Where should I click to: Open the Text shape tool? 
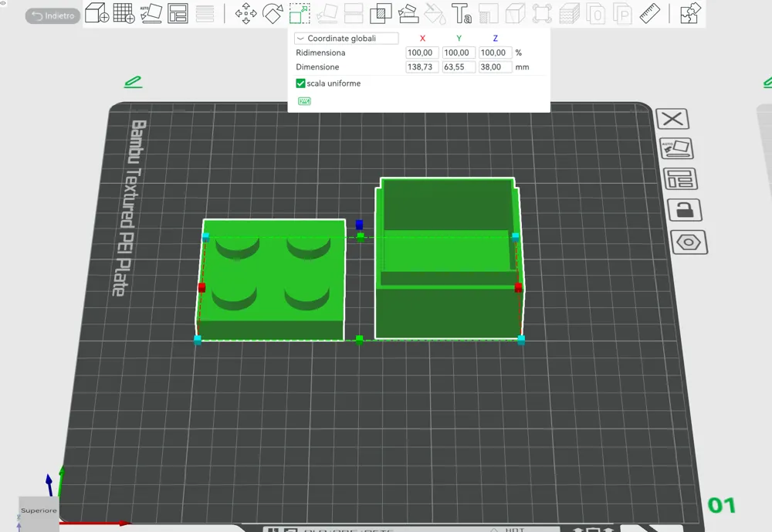point(462,13)
